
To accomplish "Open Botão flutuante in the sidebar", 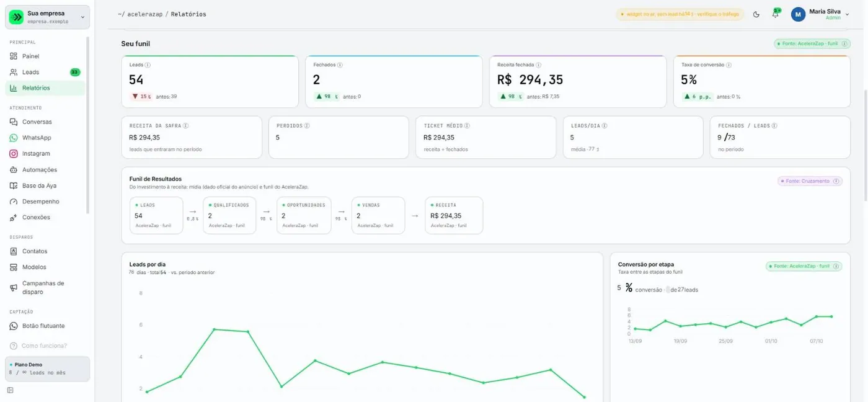I will pyautogui.click(x=45, y=326).
